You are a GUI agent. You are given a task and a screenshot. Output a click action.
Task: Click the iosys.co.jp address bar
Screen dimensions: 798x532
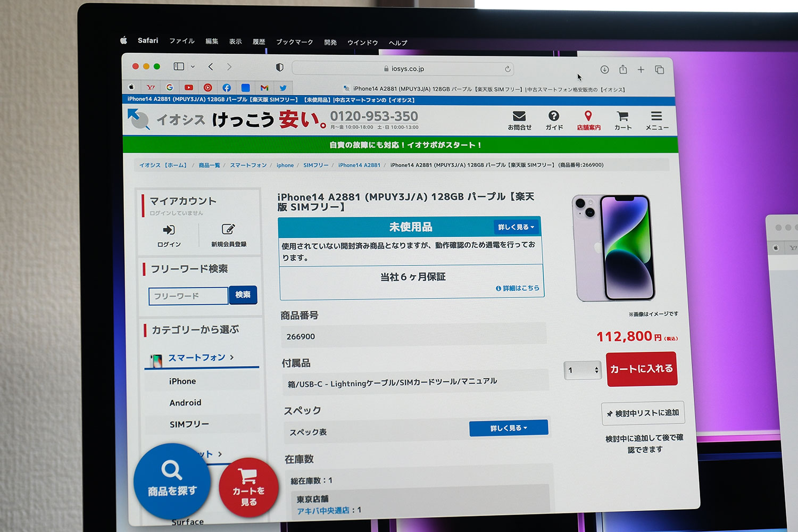click(x=403, y=69)
